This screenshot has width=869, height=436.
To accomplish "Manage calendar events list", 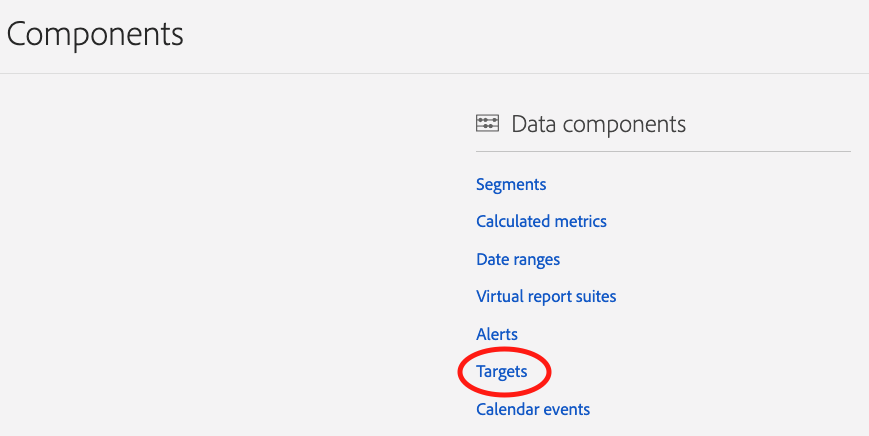I will coord(533,409).
